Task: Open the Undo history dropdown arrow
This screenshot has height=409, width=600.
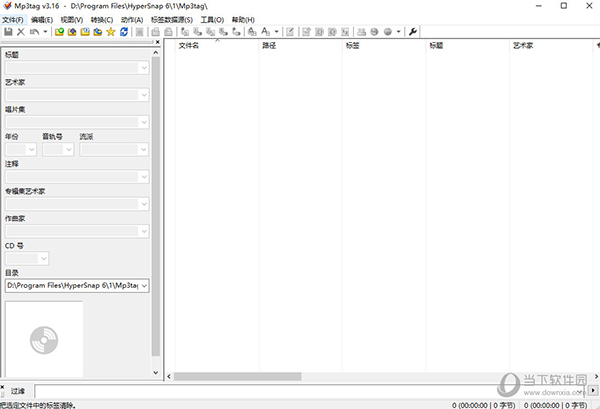Action: pyautogui.click(x=45, y=32)
